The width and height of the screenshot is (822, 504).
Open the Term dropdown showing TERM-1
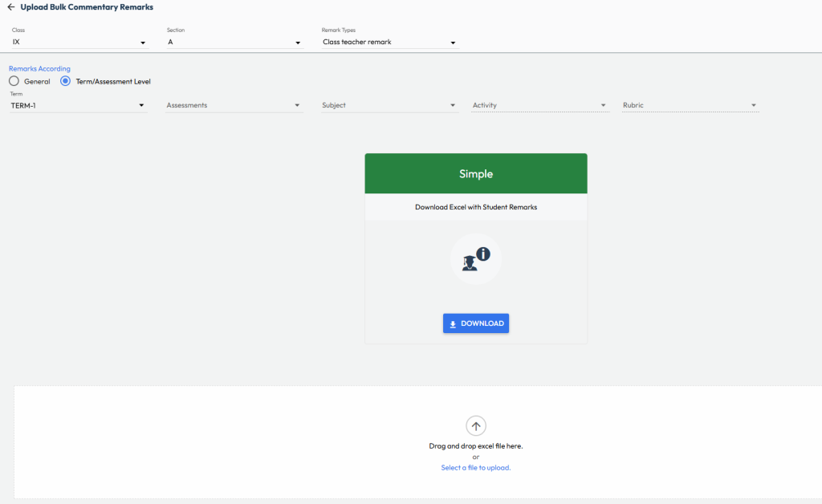[x=78, y=105]
